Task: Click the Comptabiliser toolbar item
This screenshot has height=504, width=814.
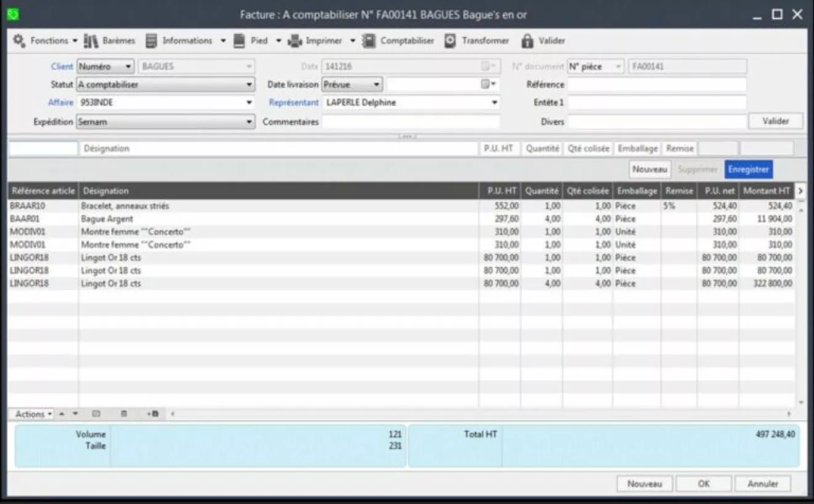Action: (398, 41)
